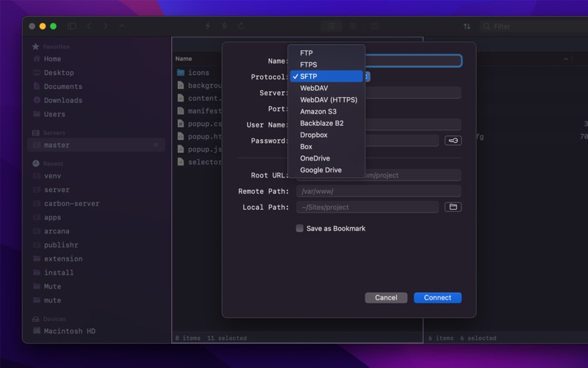Open recent item apps

(52, 217)
